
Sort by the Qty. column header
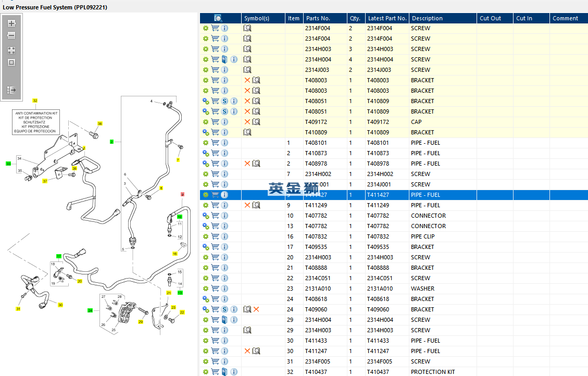tap(356, 18)
